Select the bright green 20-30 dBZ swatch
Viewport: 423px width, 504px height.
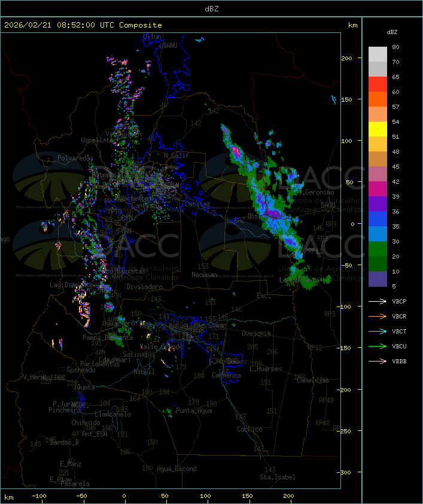coord(378,249)
